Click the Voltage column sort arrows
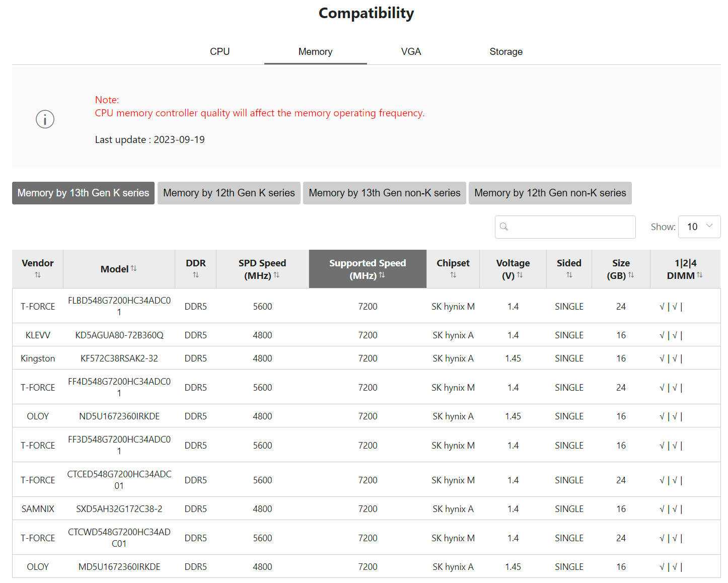 tap(520, 275)
